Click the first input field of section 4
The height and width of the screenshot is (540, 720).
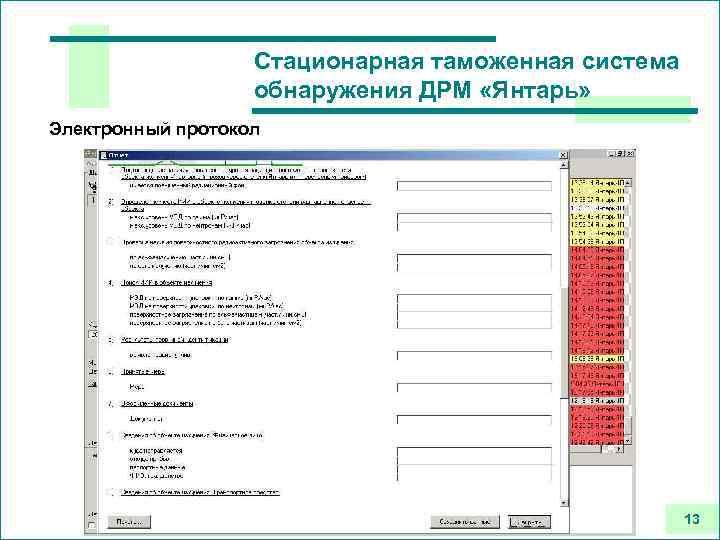[474, 298]
